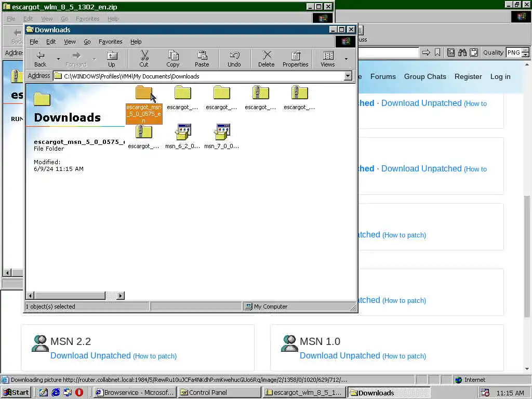Click the Quality PNG value field
This screenshot has width=532, height=399.
click(514, 52)
